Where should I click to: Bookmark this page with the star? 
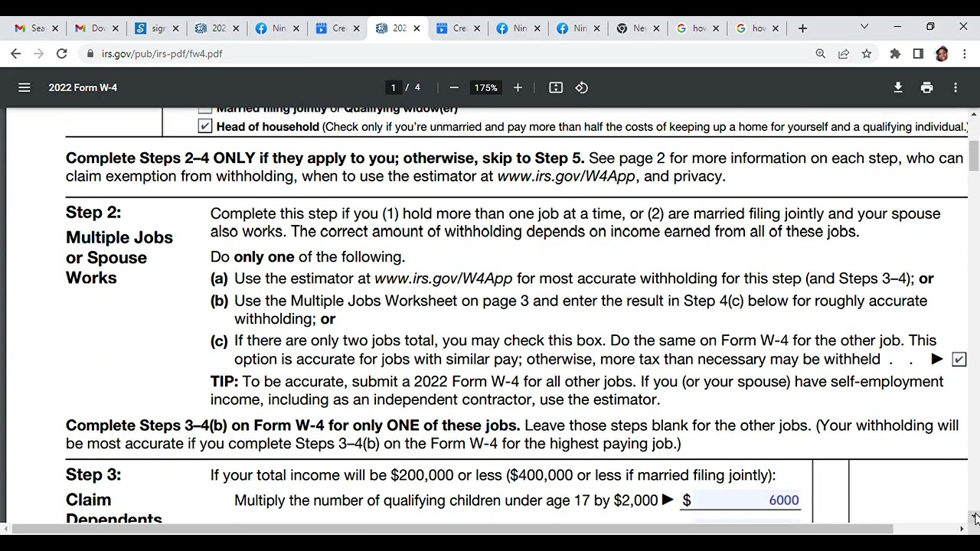click(x=867, y=54)
